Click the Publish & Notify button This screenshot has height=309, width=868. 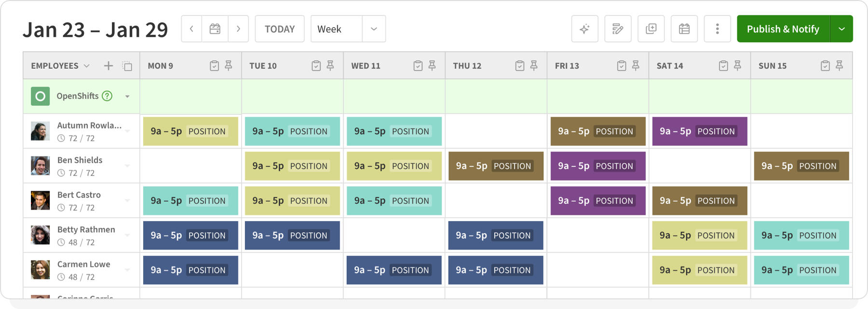pos(783,29)
